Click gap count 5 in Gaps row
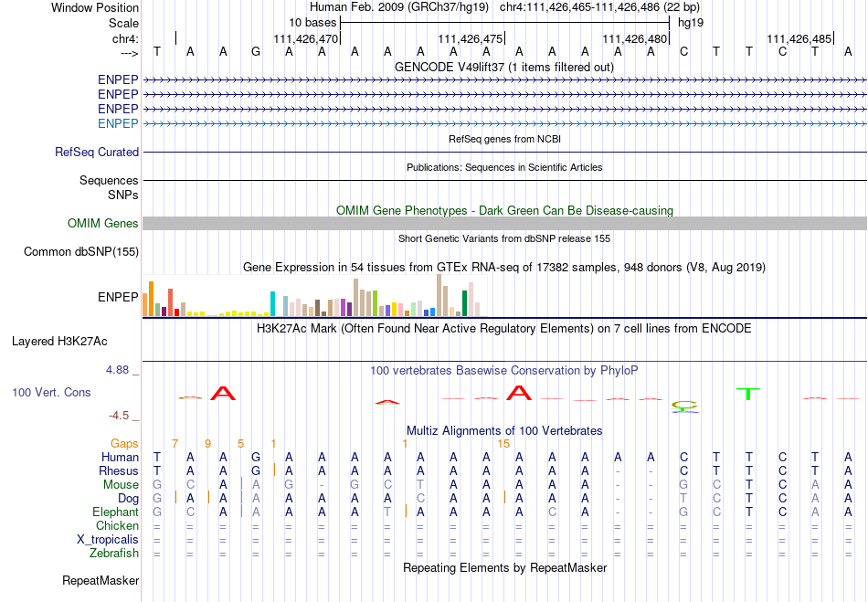This screenshot has height=602, width=868. point(241,444)
